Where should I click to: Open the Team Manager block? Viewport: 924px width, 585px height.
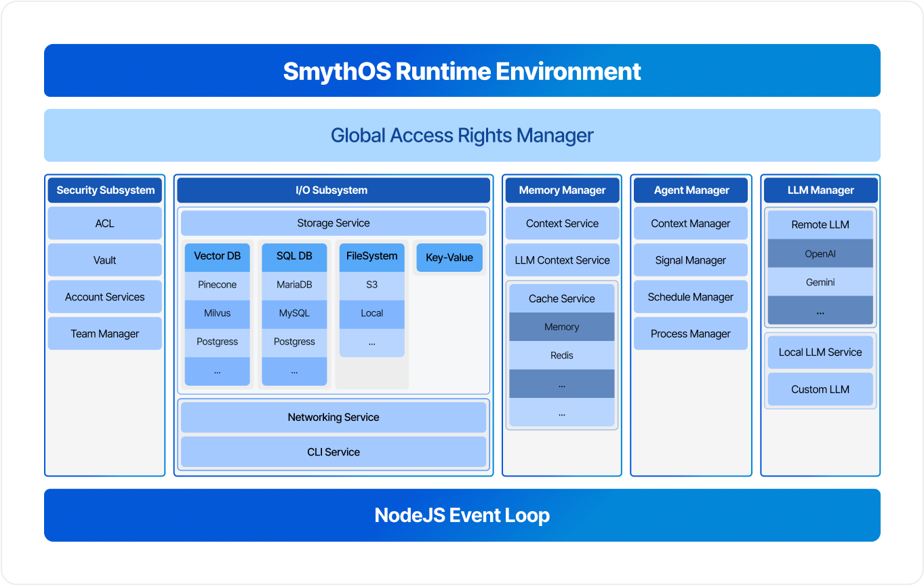point(105,334)
